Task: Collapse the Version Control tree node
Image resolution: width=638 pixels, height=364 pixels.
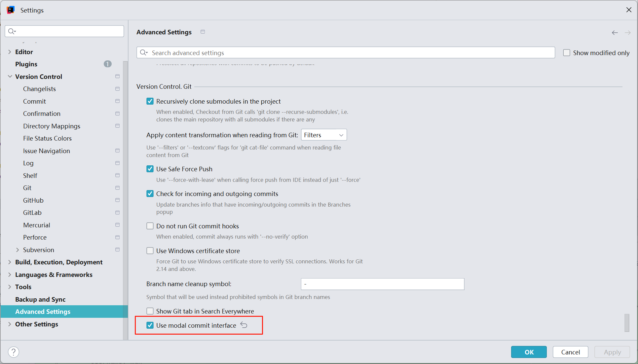Action: (x=10, y=77)
